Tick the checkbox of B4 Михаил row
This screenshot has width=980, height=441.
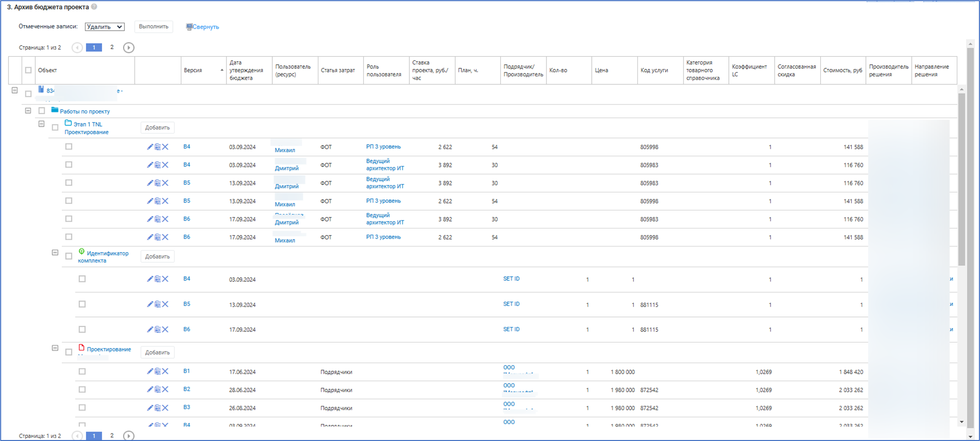(x=69, y=147)
